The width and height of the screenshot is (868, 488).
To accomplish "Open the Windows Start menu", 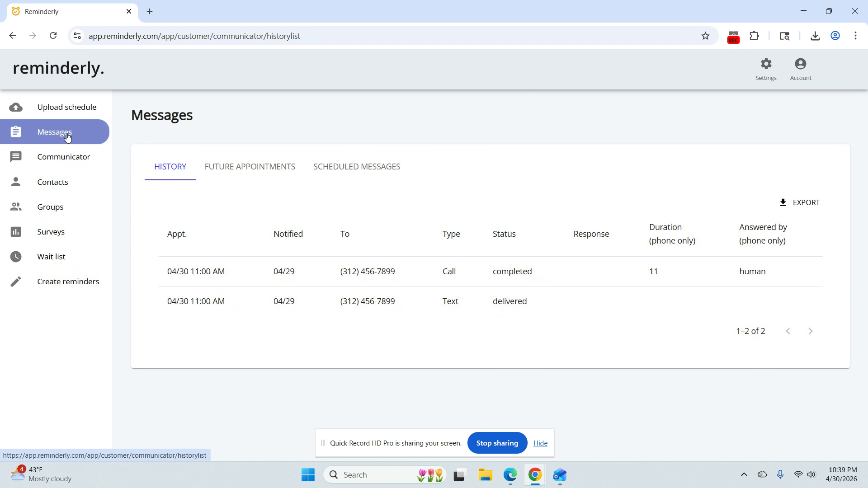I will pos(308,475).
